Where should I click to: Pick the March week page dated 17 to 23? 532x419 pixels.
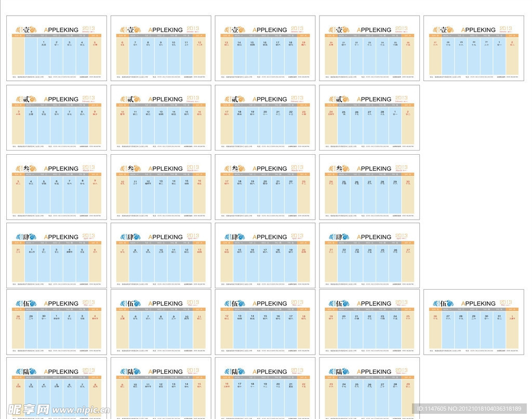point(265,187)
